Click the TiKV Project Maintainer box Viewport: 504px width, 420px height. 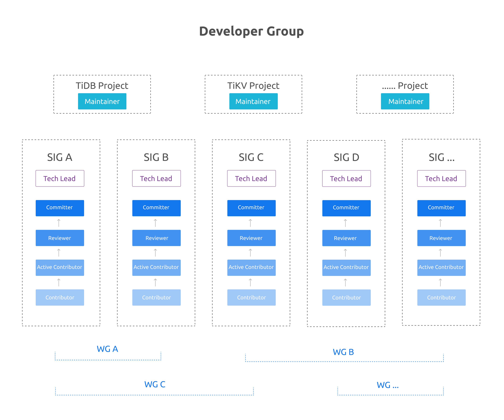point(253,101)
